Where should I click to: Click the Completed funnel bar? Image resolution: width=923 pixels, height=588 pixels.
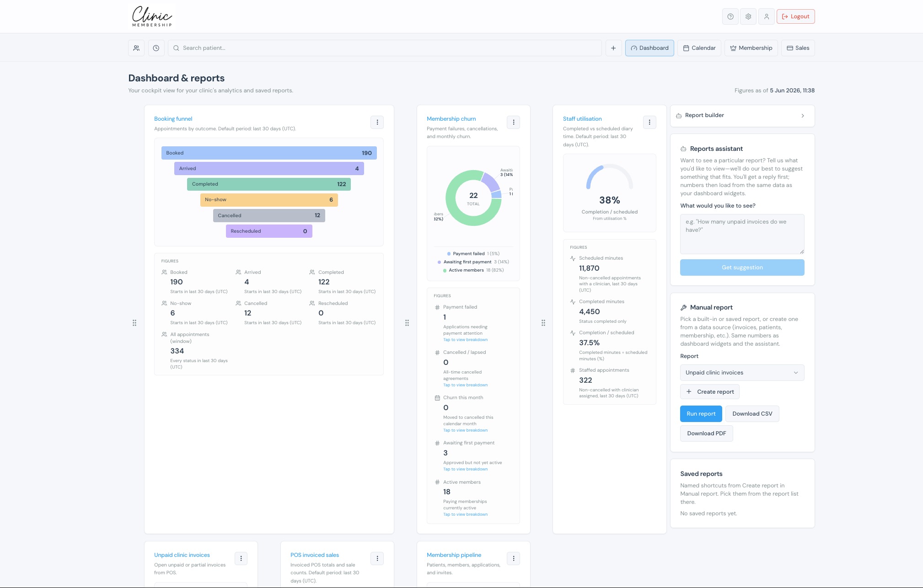[269, 184]
